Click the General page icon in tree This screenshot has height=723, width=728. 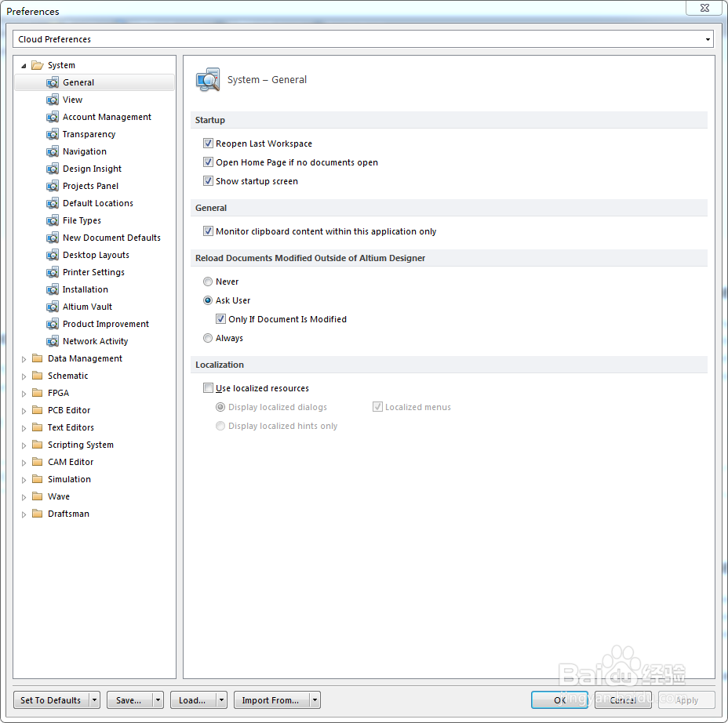(x=53, y=82)
